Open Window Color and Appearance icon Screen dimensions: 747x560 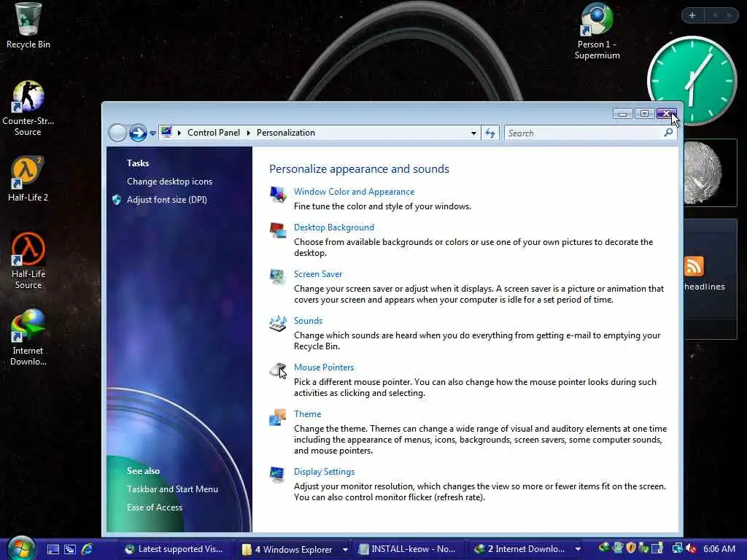[x=278, y=194]
